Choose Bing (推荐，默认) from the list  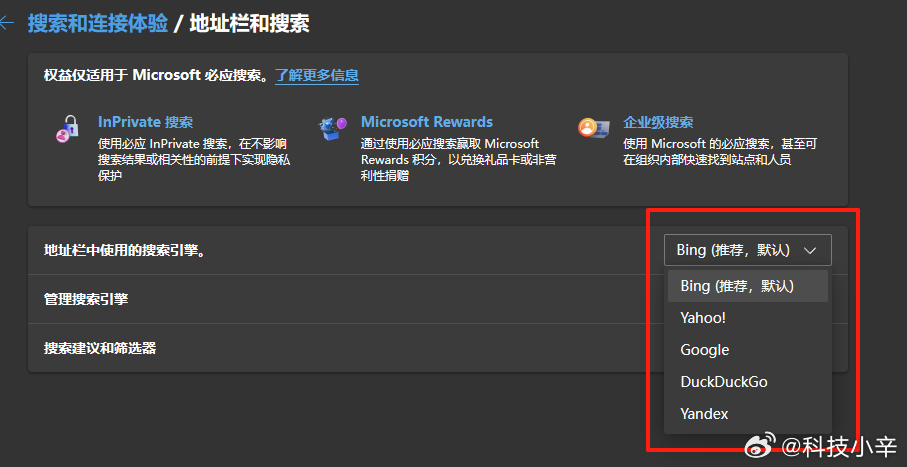747,286
